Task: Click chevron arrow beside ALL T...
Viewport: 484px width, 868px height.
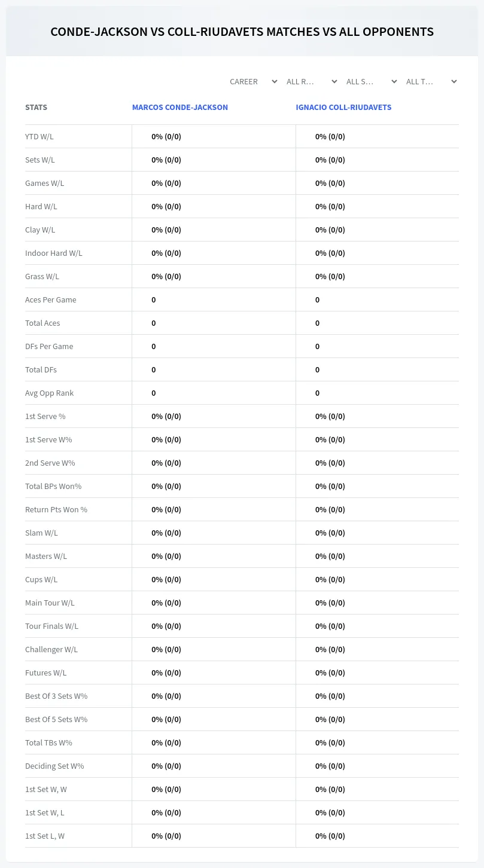Action: 453,81
